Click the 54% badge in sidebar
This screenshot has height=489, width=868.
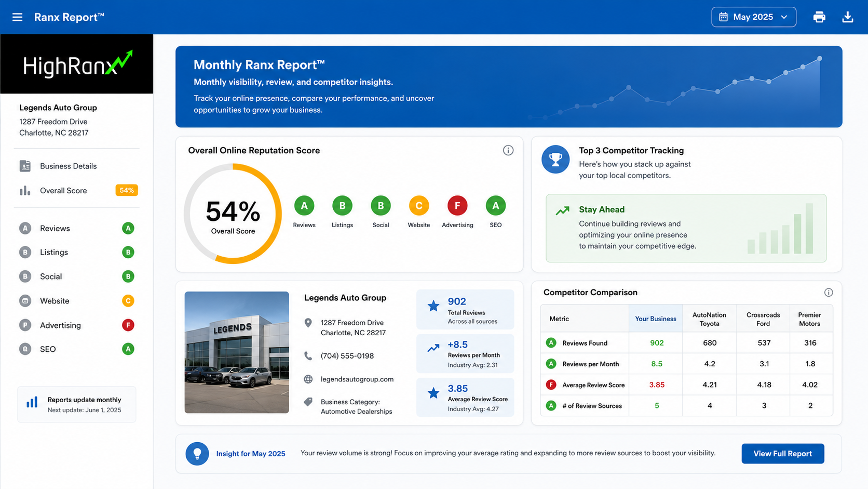pyautogui.click(x=127, y=191)
